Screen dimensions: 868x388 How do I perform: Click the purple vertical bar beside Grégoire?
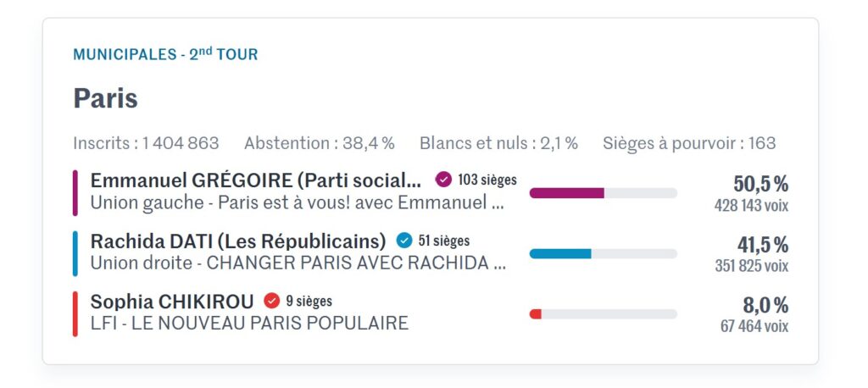(75, 192)
